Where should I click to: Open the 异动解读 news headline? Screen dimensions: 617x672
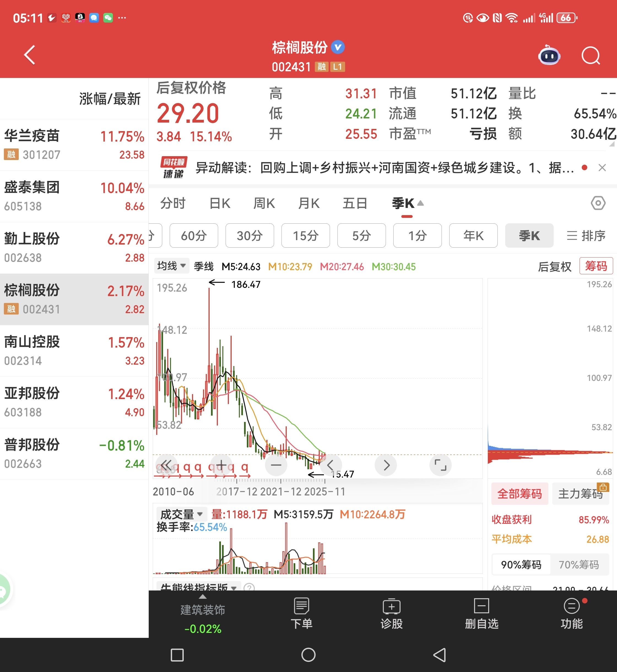click(384, 167)
